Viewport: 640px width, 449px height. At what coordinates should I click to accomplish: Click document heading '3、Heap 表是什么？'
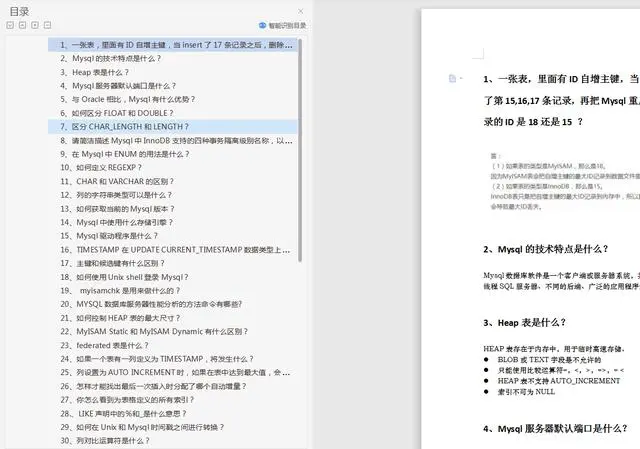click(524, 323)
